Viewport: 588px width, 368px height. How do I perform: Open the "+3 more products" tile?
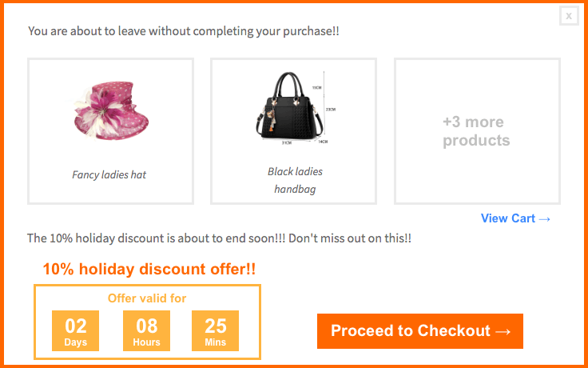pyautogui.click(x=477, y=131)
